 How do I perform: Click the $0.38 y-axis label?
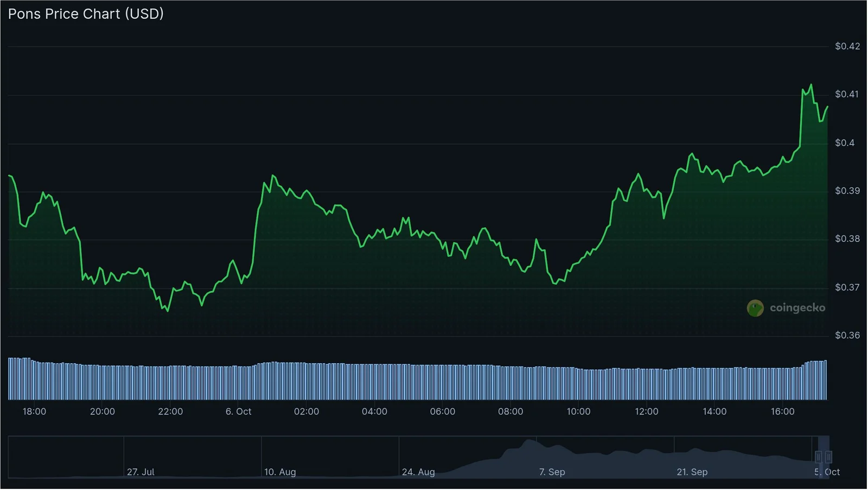(x=847, y=239)
